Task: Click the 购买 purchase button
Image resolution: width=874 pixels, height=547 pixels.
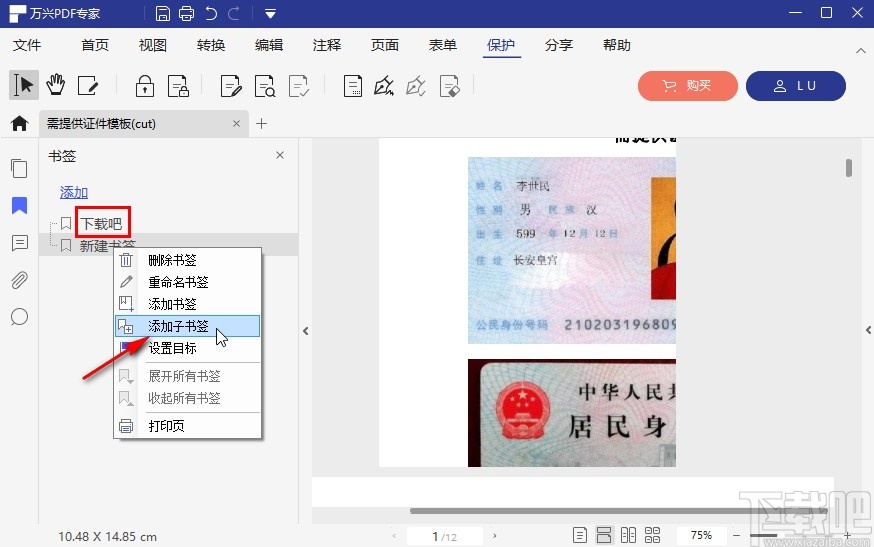Action: coord(688,86)
